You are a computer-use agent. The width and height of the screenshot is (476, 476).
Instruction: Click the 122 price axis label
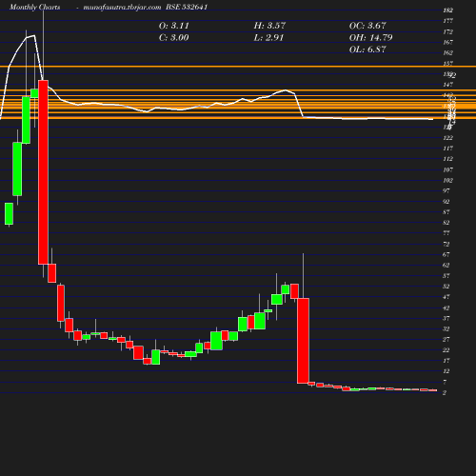pos(447,138)
